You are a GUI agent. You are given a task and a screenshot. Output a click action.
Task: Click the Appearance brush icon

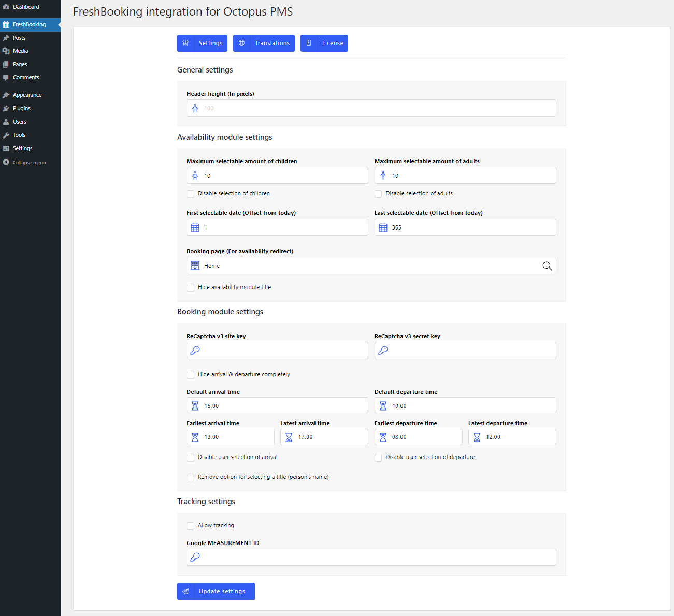[x=6, y=95]
